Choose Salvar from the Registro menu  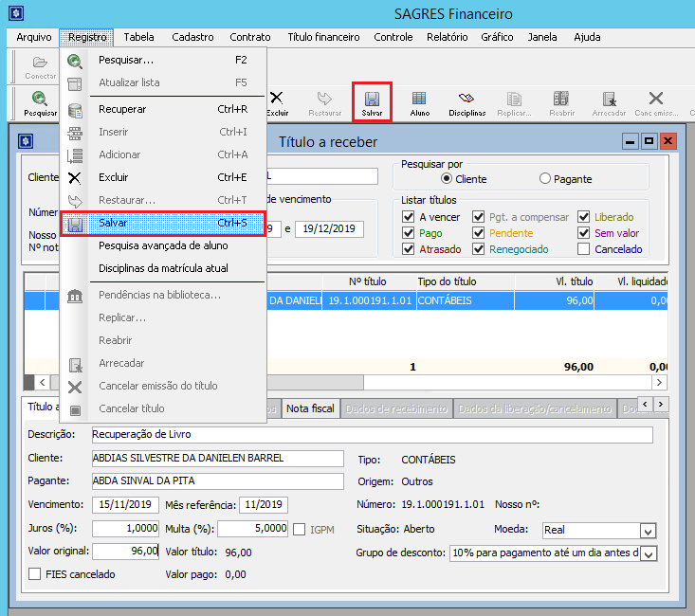pos(162,223)
